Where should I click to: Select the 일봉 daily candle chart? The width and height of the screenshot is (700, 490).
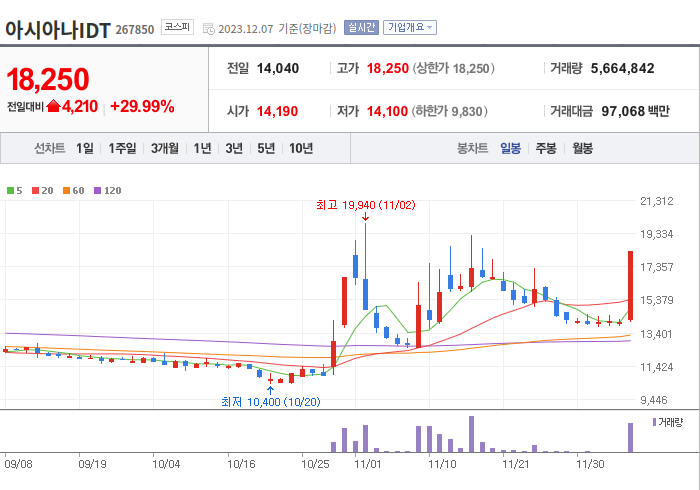(x=510, y=148)
